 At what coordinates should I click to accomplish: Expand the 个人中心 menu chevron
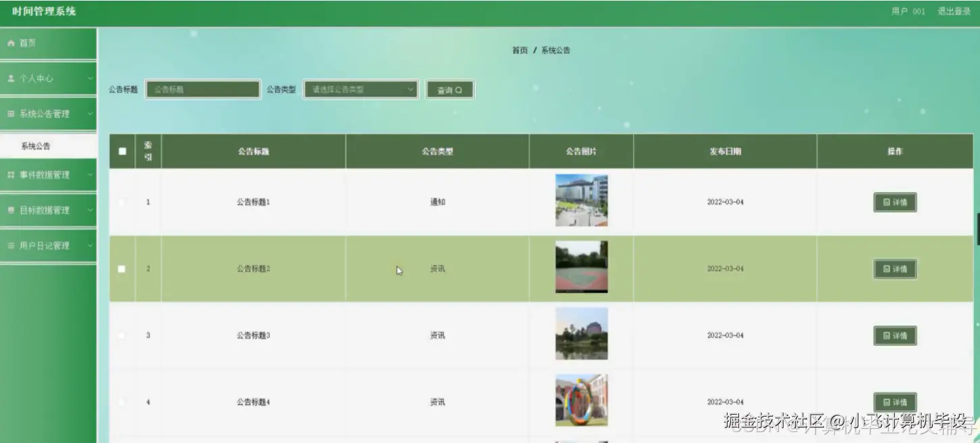90,78
